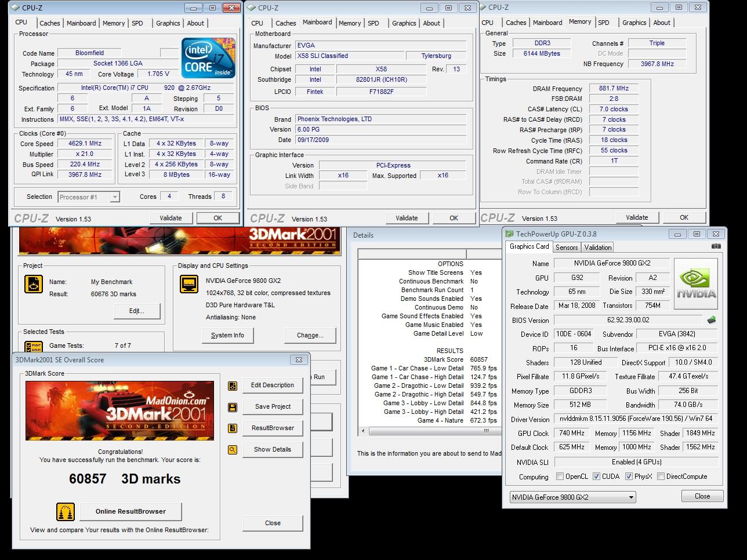Open Graphics tab in Mainboard CPU-Z window
The height and width of the screenshot is (560, 747).
pyautogui.click(x=404, y=23)
